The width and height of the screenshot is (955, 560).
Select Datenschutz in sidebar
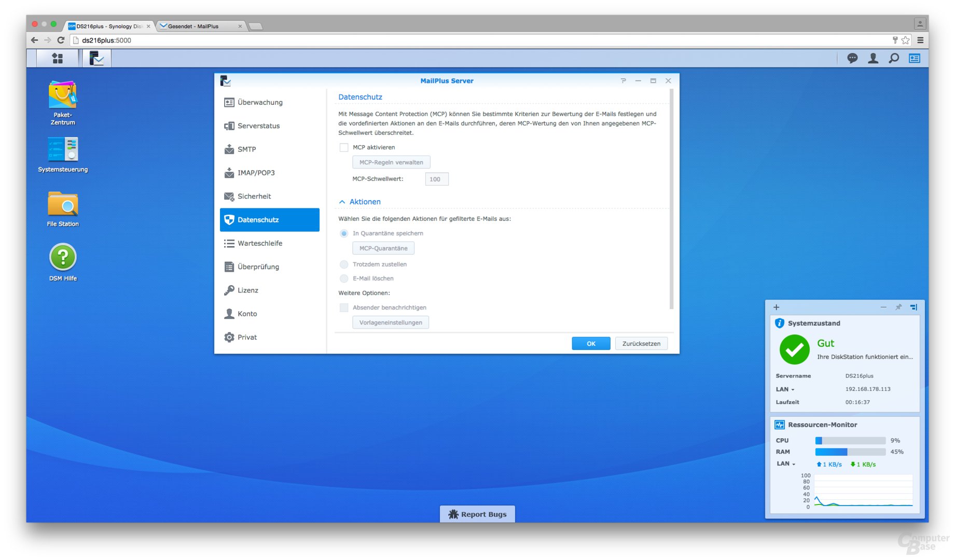(x=270, y=220)
